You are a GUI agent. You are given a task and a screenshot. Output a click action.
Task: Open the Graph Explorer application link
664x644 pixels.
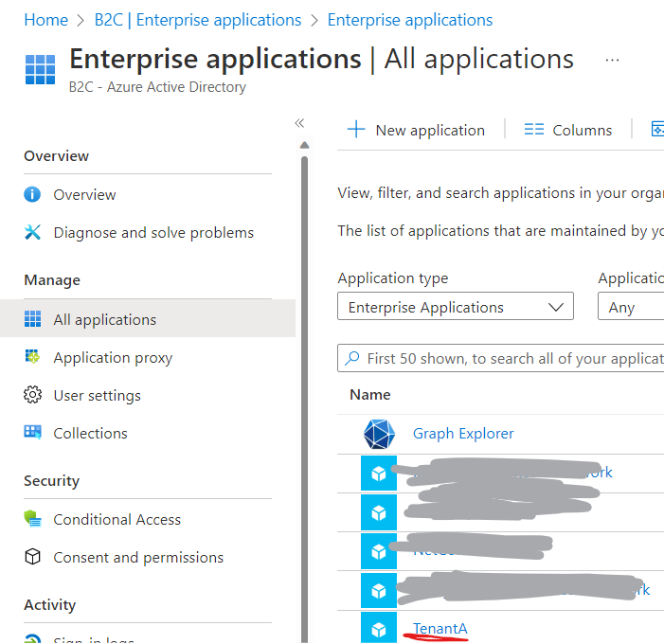(x=463, y=434)
